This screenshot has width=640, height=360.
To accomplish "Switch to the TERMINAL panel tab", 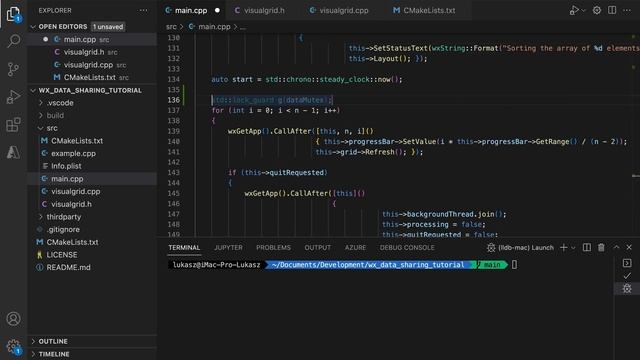I will point(184,247).
